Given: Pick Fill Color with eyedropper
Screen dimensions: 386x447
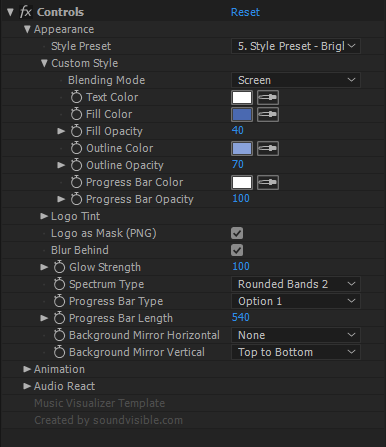Looking at the screenshot, I should 268,114.
